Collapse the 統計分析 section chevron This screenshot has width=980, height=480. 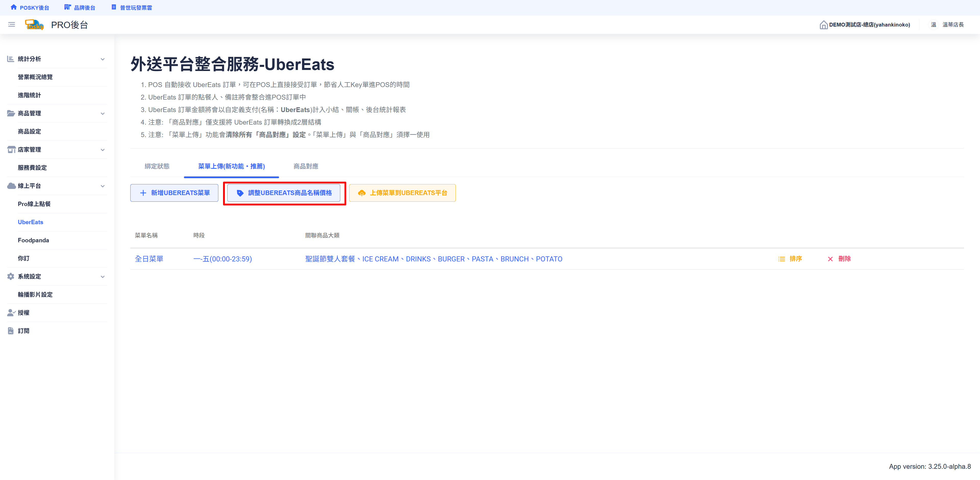click(102, 59)
